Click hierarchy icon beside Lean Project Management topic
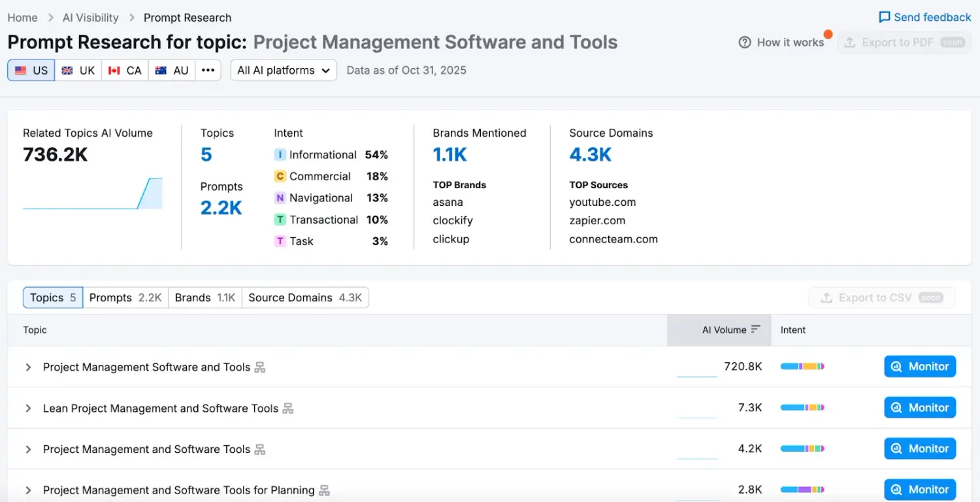 click(288, 409)
